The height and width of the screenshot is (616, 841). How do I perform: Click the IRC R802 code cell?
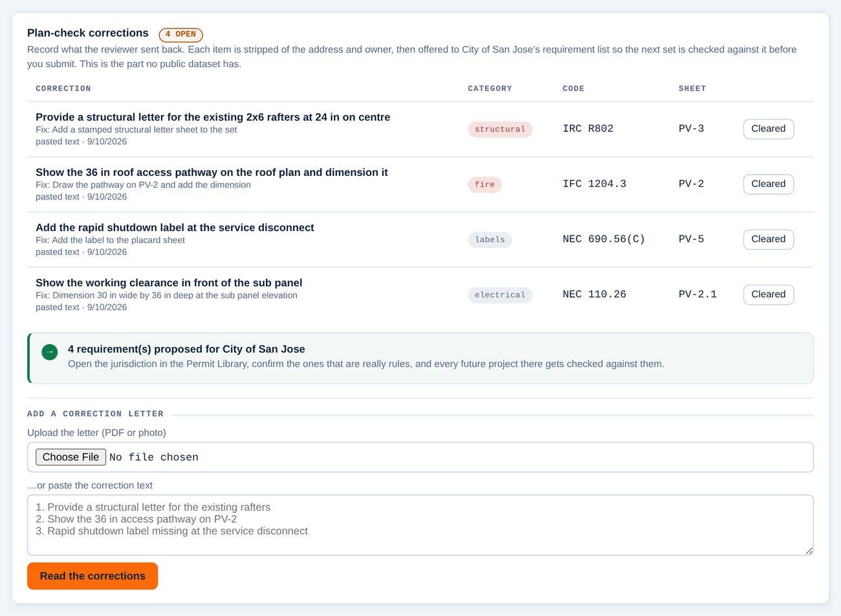(x=588, y=129)
